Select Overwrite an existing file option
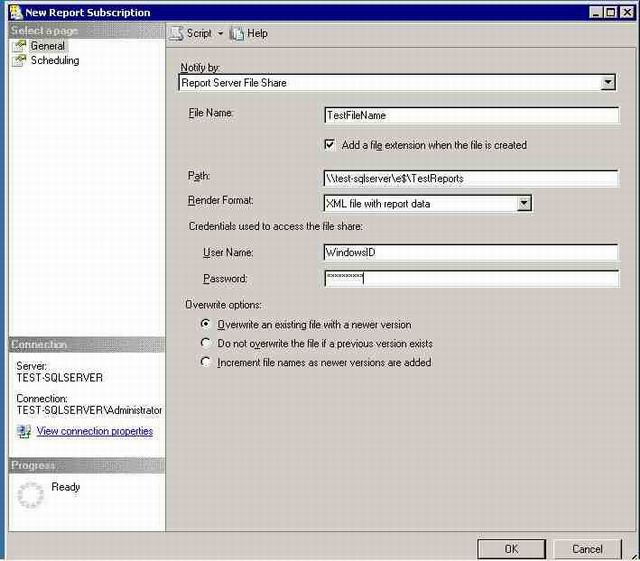Viewport: 640px width, 561px height. (206, 324)
